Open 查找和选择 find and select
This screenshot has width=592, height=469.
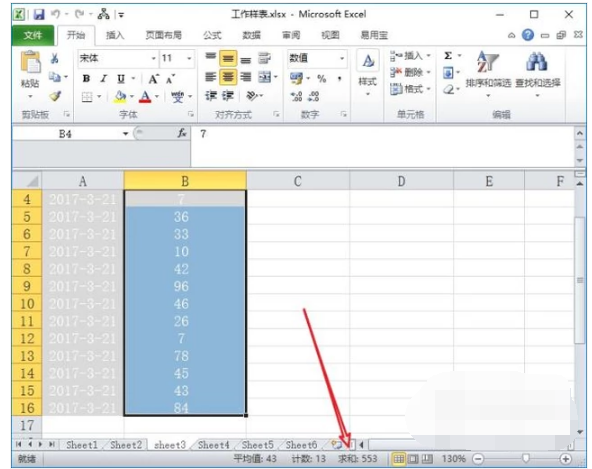click(538, 73)
